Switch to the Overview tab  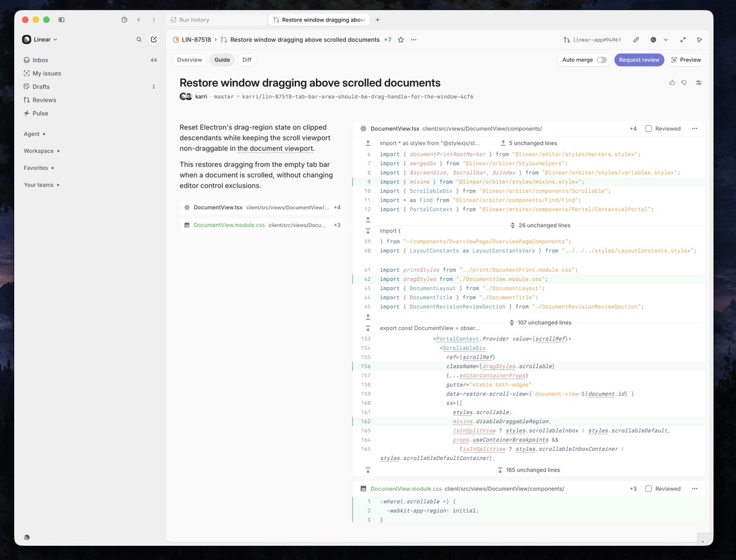click(190, 60)
